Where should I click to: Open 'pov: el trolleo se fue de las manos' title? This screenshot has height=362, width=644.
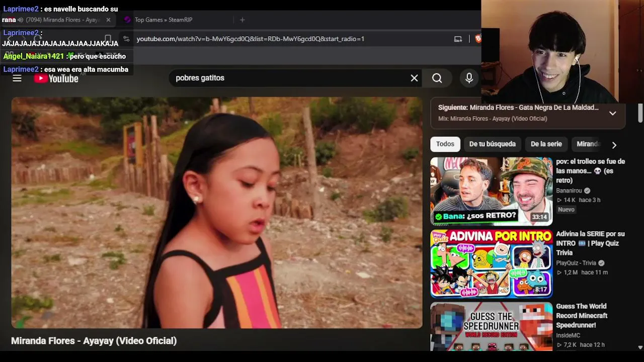(x=591, y=171)
